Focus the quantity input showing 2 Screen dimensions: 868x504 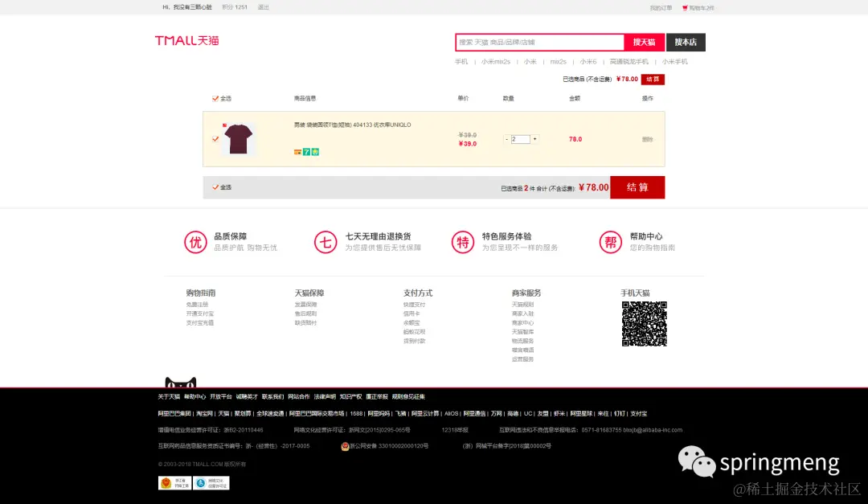pos(520,139)
